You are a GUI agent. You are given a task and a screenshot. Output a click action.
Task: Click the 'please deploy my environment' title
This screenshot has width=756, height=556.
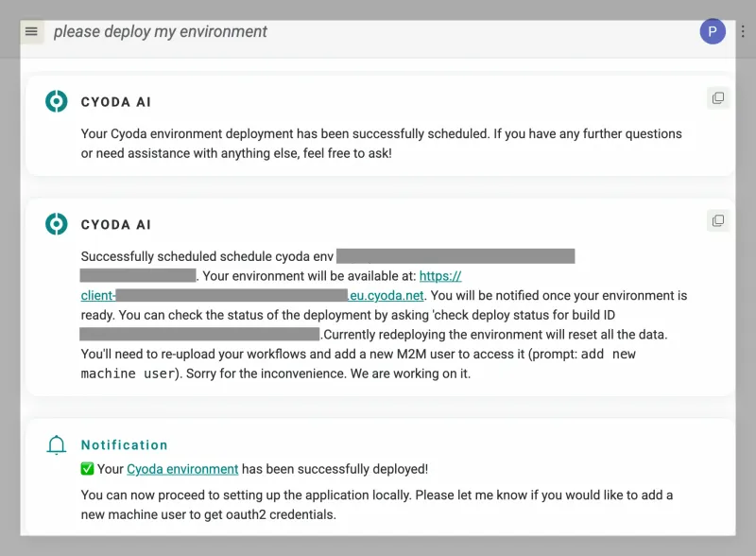(160, 32)
